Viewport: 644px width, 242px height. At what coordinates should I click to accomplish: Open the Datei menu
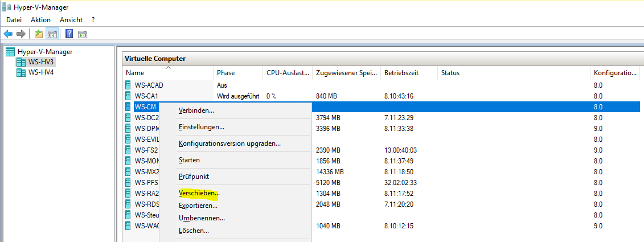pos(14,20)
